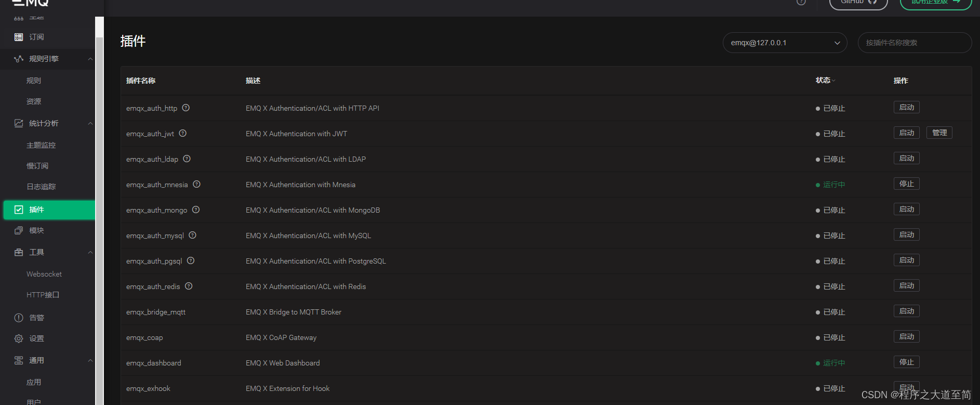
Task: Click the 插件 checkmark icon in sidebar
Action: pyautogui.click(x=19, y=210)
